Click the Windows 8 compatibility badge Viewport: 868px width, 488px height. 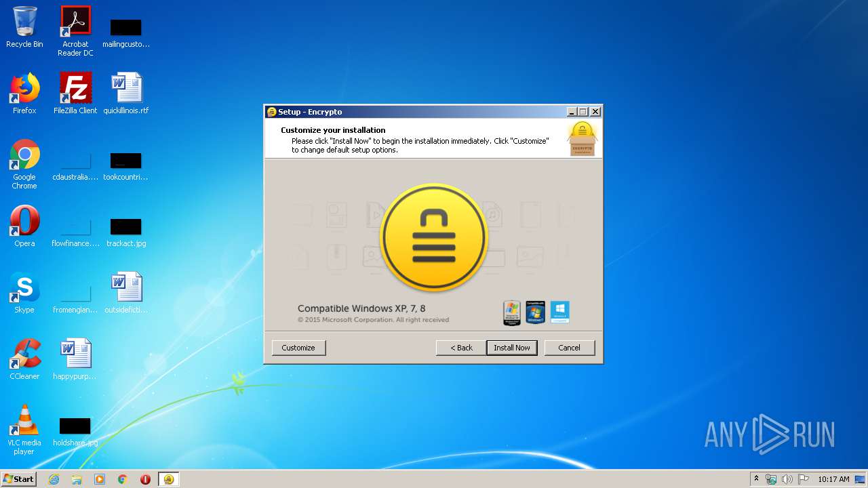coord(559,312)
